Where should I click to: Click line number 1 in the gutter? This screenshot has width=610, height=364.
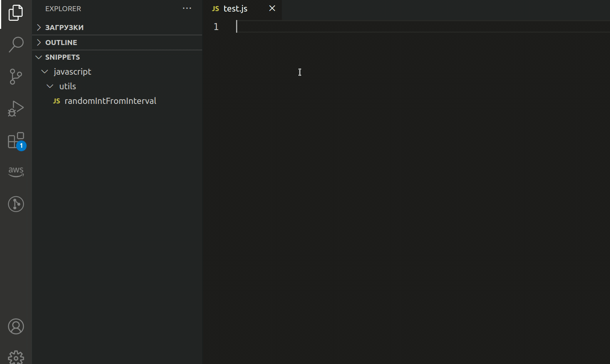point(216,27)
